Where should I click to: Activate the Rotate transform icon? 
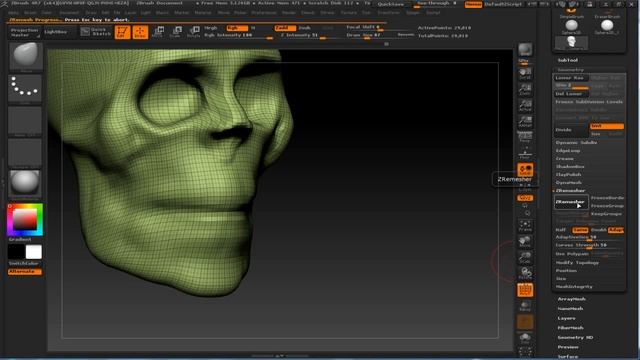coord(193,32)
